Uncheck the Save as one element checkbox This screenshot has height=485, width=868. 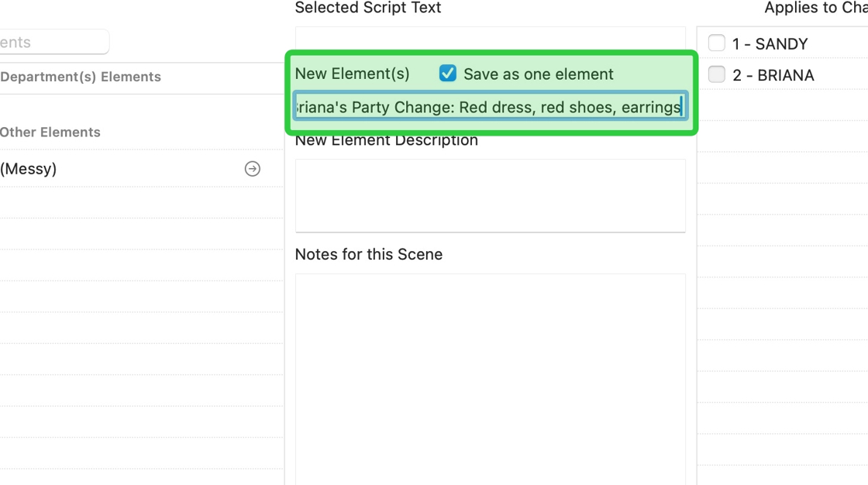coord(448,74)
